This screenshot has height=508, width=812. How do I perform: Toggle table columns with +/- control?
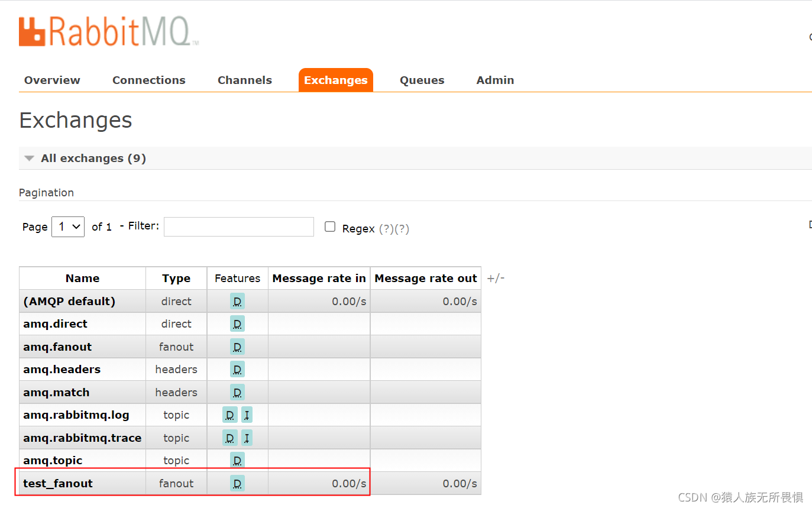tap(496, 278)
